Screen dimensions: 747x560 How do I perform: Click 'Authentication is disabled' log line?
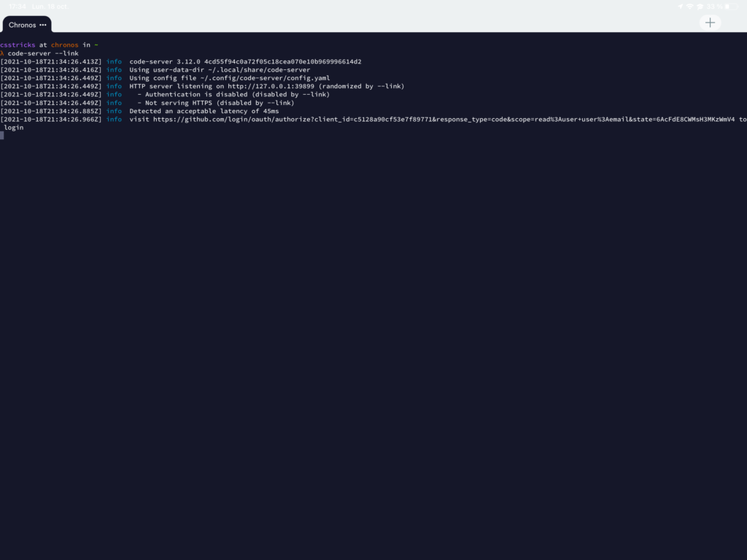pos(233,94)
